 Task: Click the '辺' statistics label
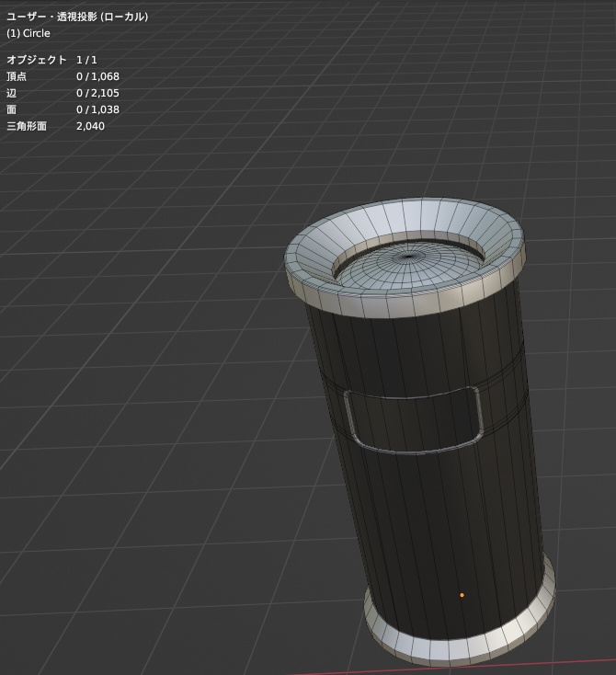point(11,93)
